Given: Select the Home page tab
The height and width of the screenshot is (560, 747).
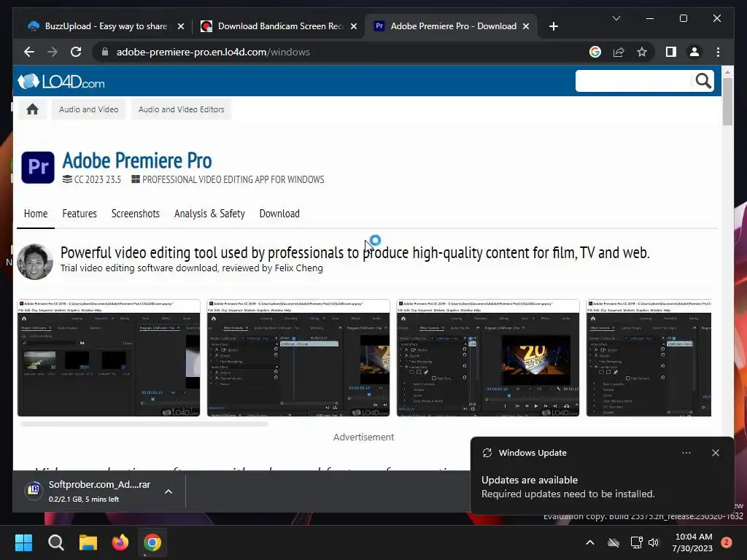Looking at the screenshot, I should 36,214.
